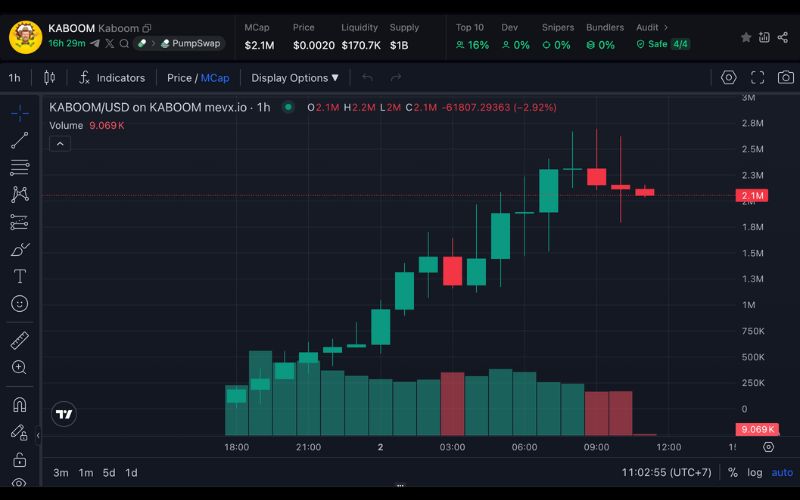Open the Safe 4/4 audit badge
800x500 pixels.
click(x=663, y=44)
